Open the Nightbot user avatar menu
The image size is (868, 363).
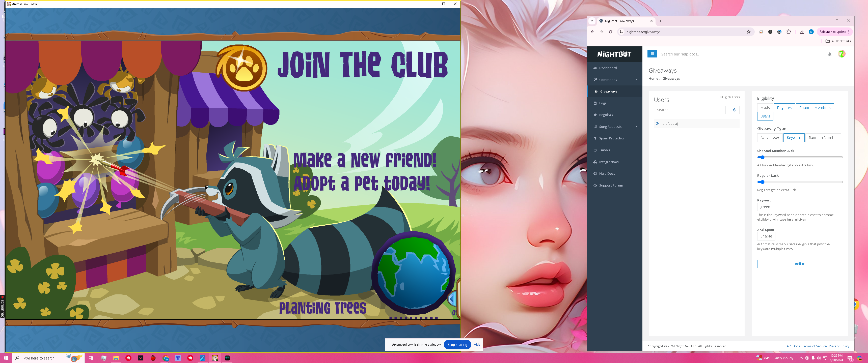click(842, 54)
